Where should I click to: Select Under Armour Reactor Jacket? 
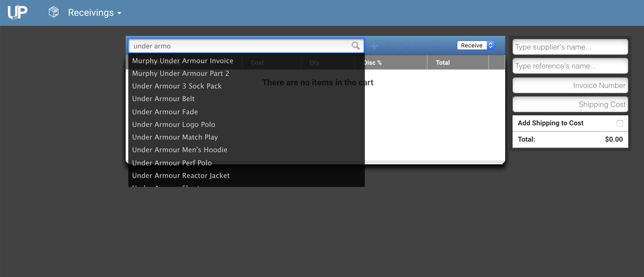coord(181,176)
